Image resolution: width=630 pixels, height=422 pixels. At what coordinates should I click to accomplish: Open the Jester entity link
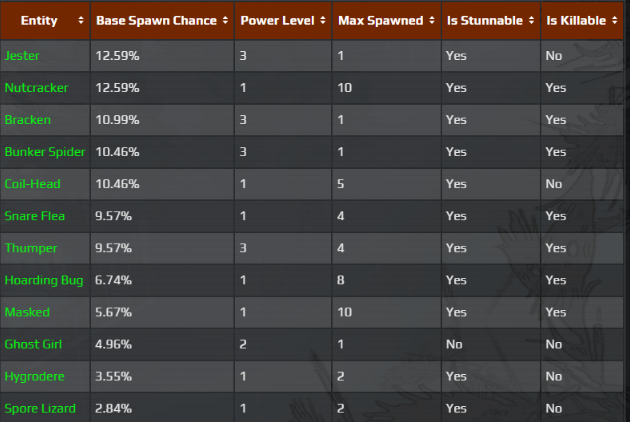[22, 56]
